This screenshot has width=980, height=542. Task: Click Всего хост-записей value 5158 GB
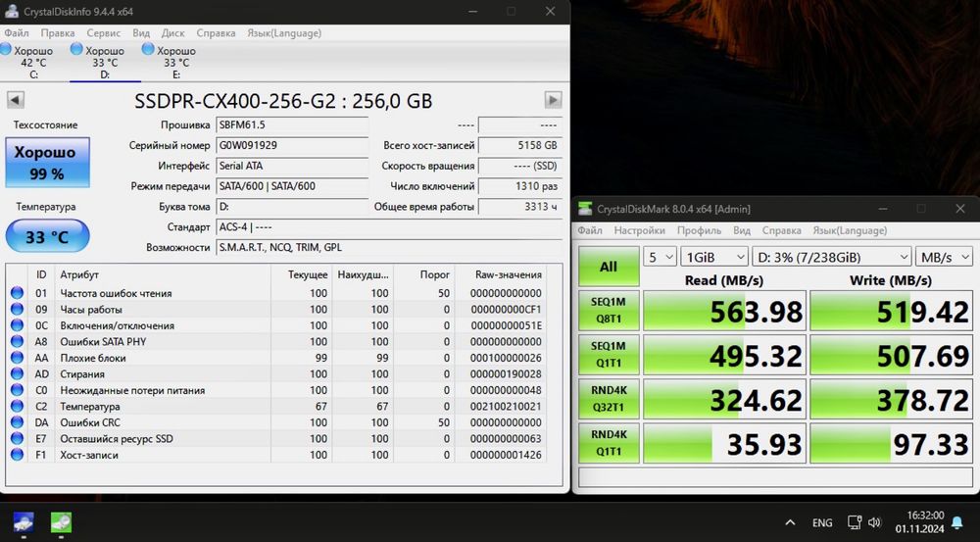point(520,145)
